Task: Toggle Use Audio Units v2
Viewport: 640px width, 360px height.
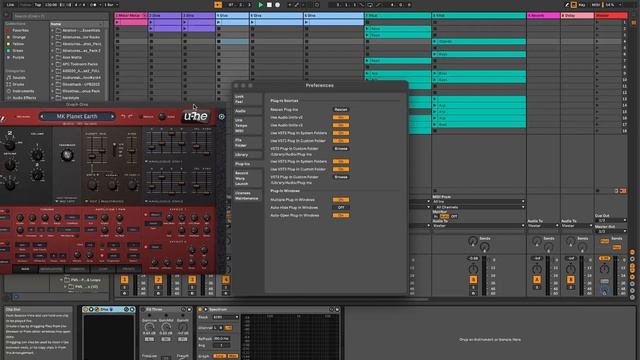Action: 340,118
